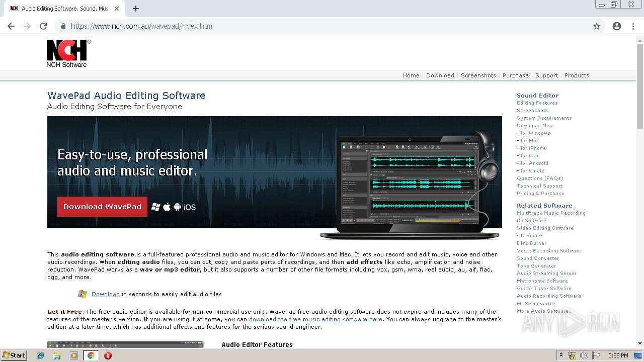Viewport: 644px width, 362px height.
Task: Open the CD Ripper link
Action: (x=529, y=236)
